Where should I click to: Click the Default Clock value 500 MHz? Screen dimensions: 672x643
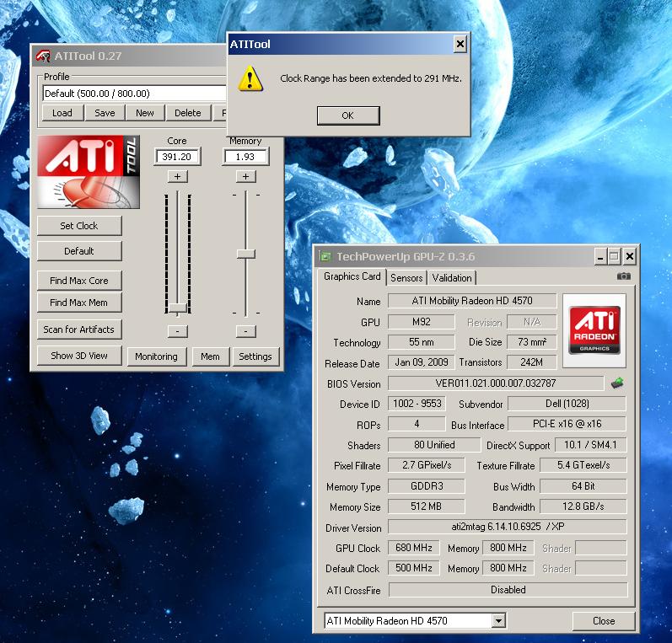pyautogui.click(x=414, y=568)
